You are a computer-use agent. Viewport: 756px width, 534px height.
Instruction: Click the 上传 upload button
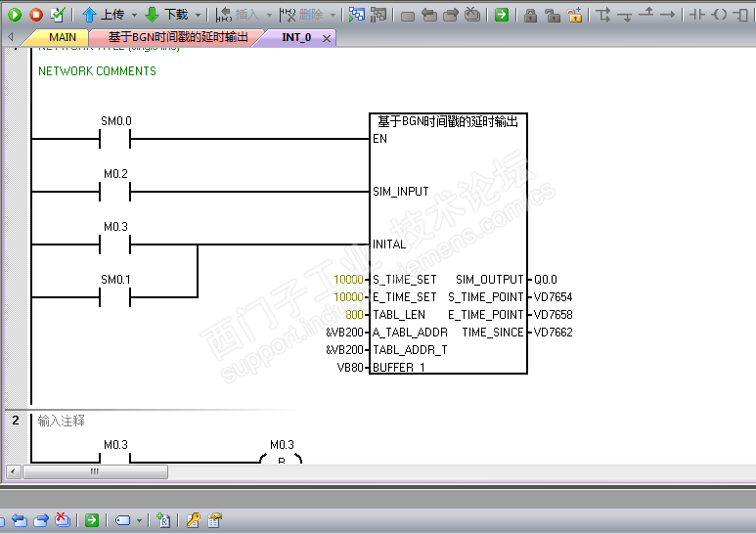[103, 15]
